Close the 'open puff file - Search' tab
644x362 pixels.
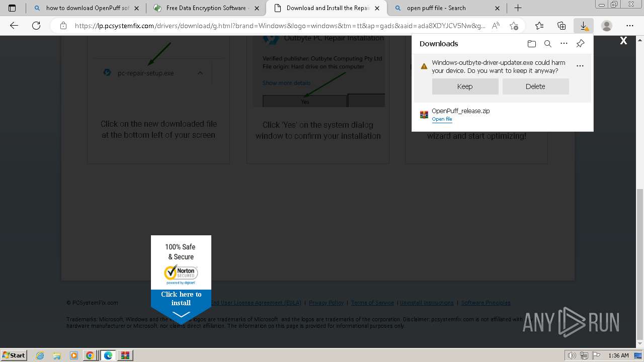(x=498, y=8)
